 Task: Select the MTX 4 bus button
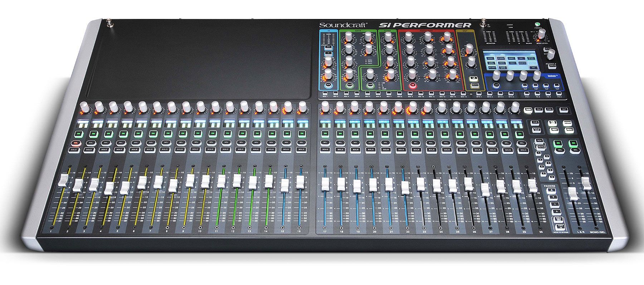(511, 93)
